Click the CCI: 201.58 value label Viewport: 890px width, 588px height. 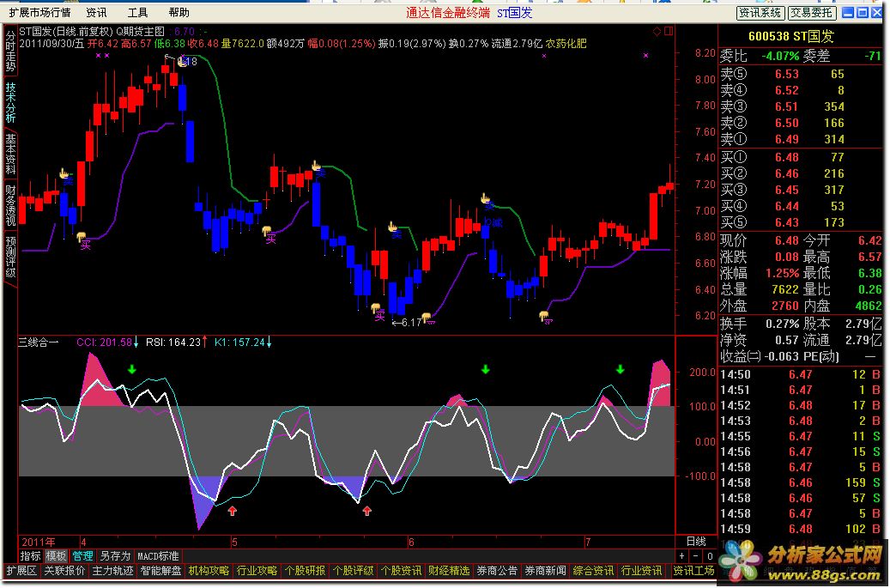[105, 342]
